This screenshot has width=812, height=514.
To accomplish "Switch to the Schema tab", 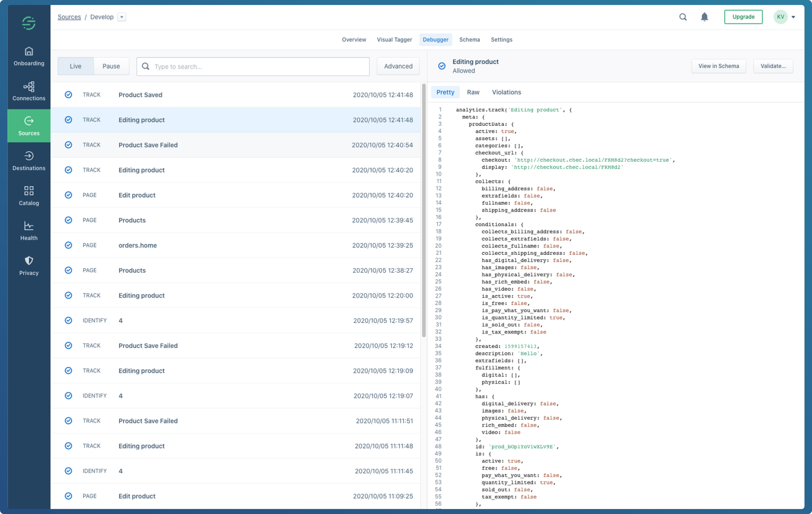I will pyautogui.click(x=469, y=40).
